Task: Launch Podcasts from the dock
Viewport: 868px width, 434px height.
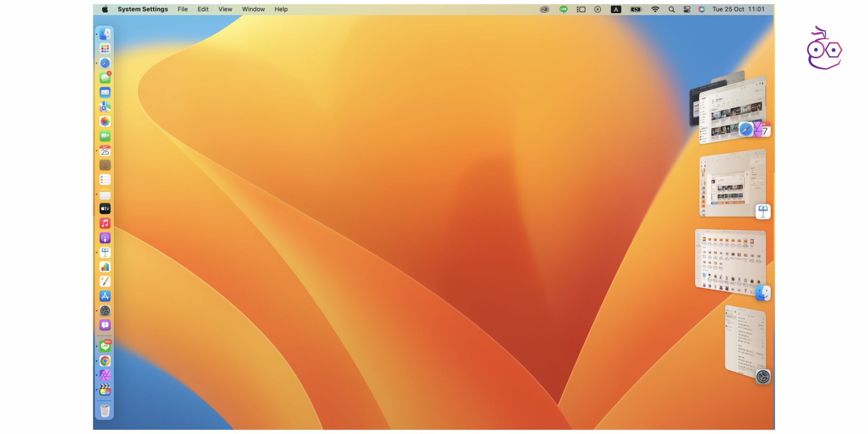Action: pos(105,238)
